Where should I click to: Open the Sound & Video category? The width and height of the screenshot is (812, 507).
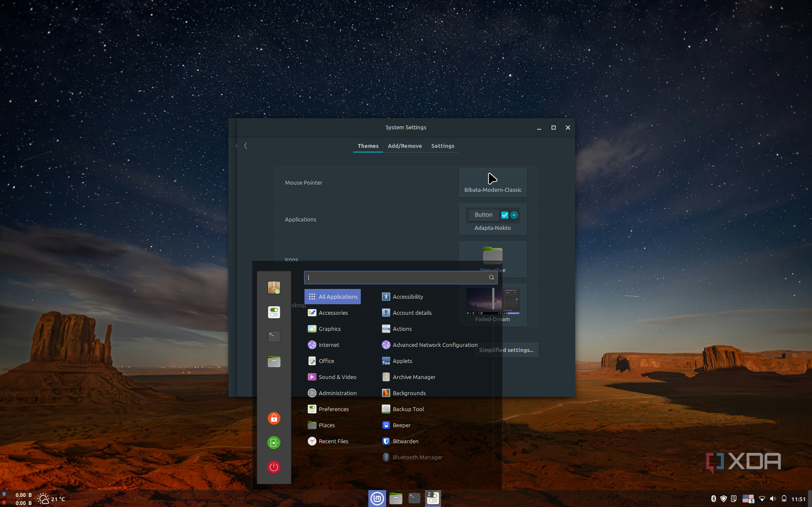(x=333, y=377)
